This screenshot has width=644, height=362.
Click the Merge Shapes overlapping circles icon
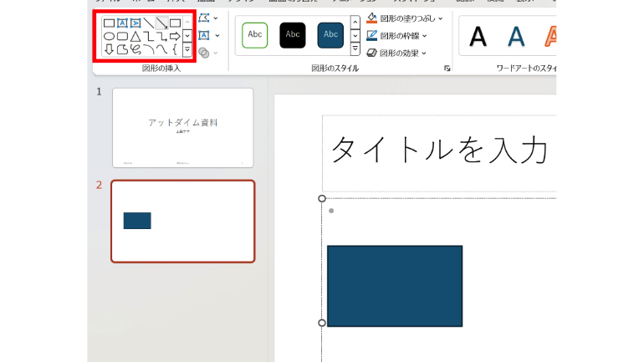click(x=204, y=53)
